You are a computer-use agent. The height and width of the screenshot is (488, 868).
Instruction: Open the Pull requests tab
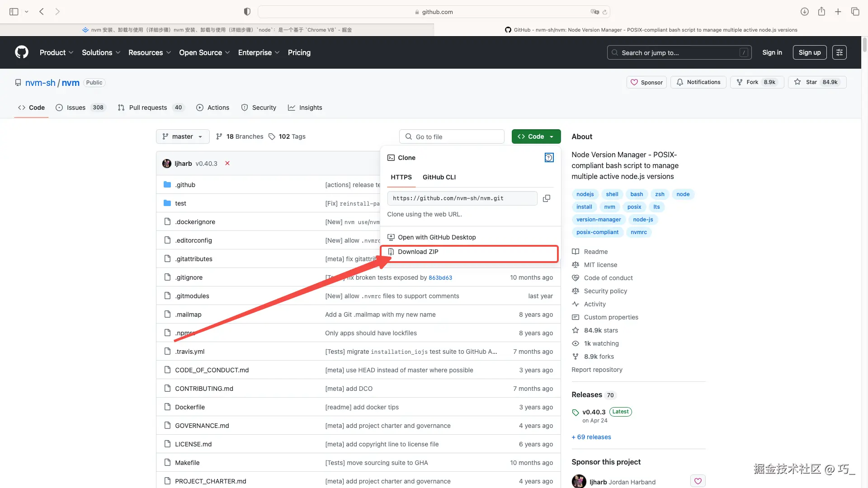(148, 108)
